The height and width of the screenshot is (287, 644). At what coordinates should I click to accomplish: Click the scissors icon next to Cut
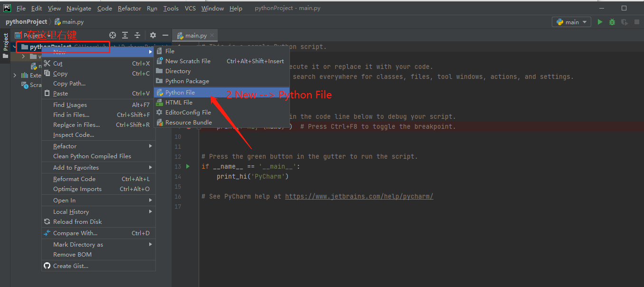47,63
